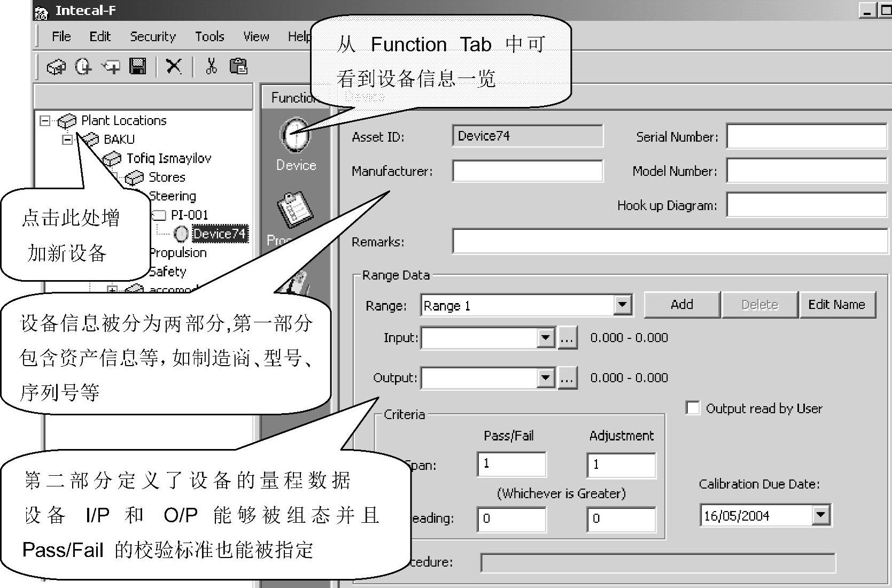Image resolution: width=892 pixels, height=588 pixels.
Task: Click the Tofiq Ismayilov location icon
Action: [x=112, y=159]
